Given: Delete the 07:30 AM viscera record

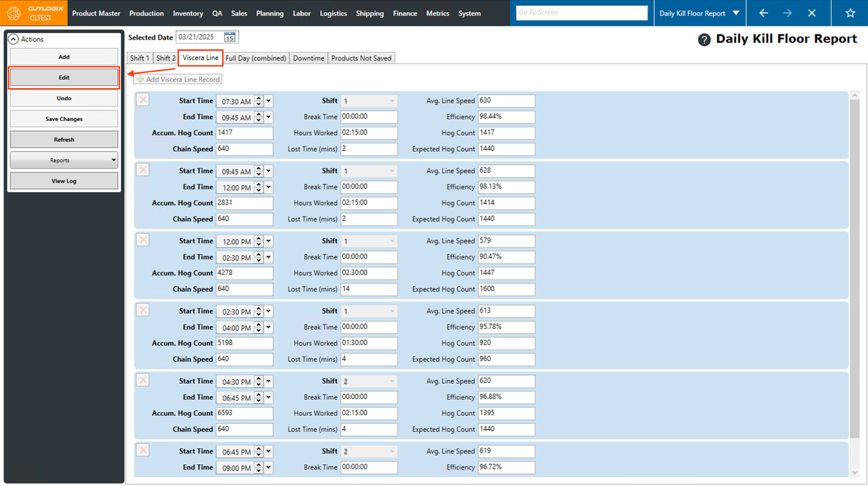Looking at the screenshot, I should 143,100.
